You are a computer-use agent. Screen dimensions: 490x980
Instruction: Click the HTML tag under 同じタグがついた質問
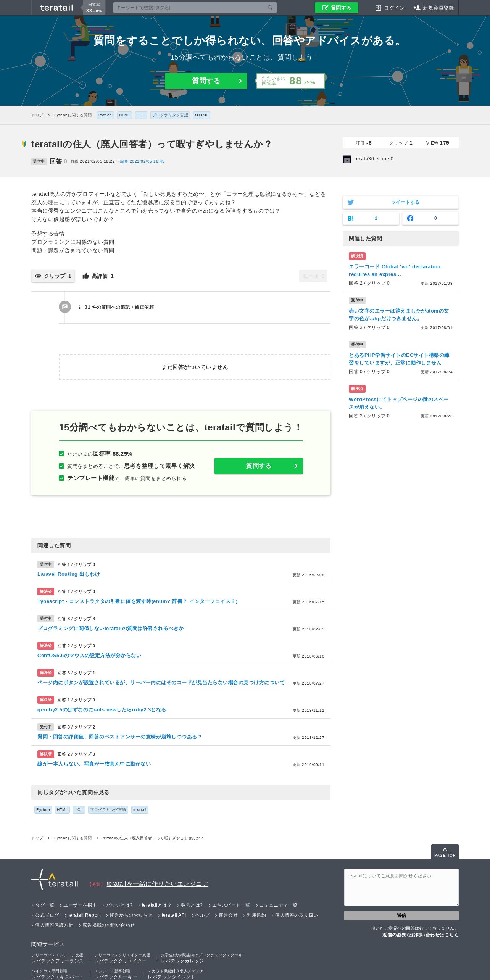62,810
